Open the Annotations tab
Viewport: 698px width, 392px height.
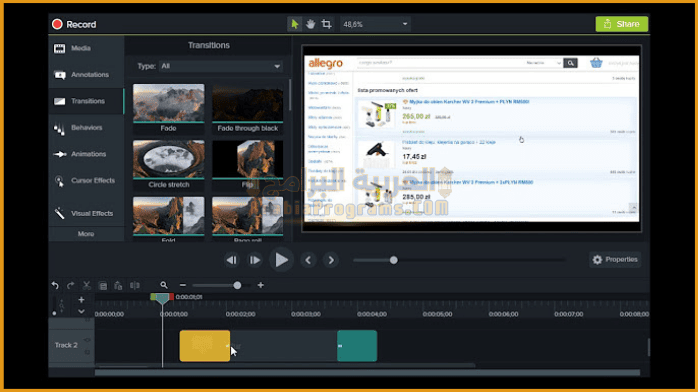click(85, 74)
